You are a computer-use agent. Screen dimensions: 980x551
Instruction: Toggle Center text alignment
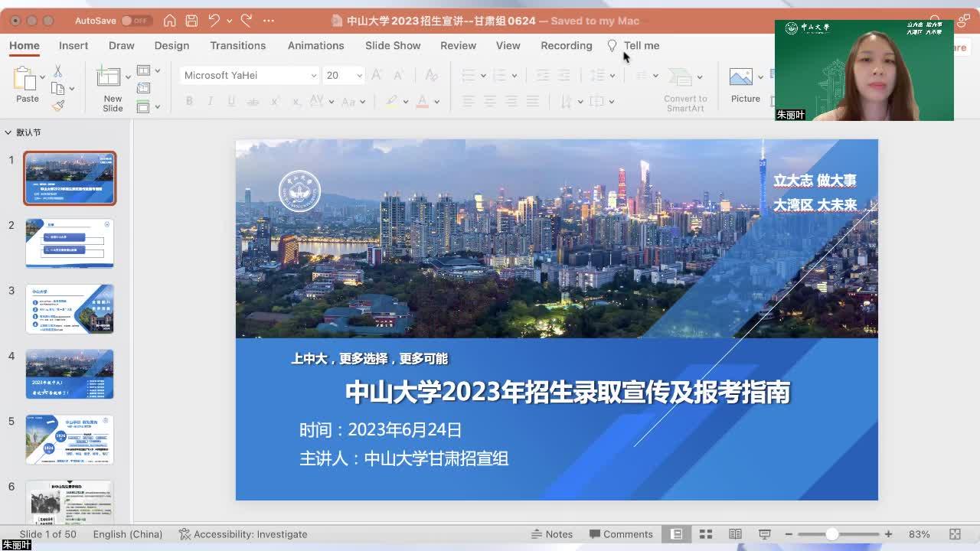pyautogui.click(x=490, y=101)
